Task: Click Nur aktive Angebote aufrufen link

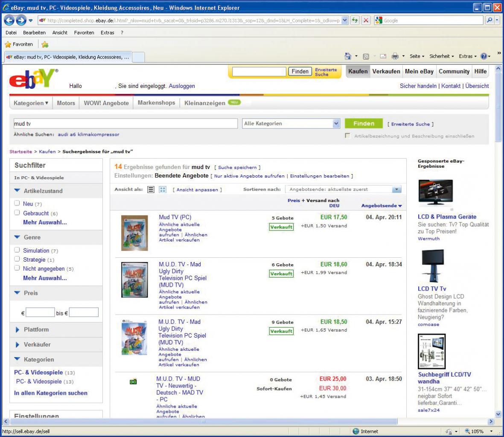Action: coord(249,176)
